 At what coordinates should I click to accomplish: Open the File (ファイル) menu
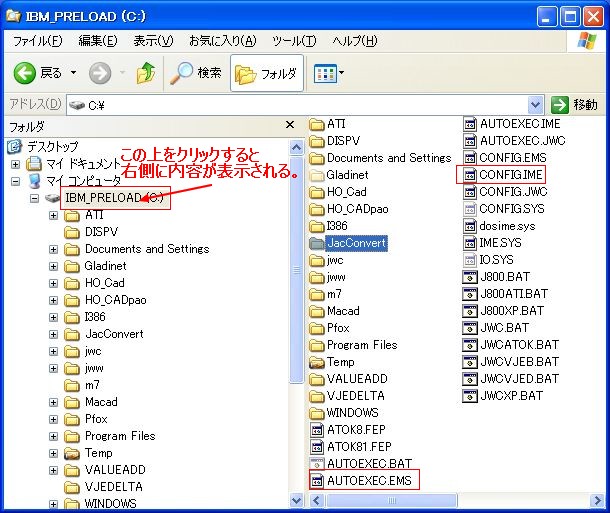point(37,41)
